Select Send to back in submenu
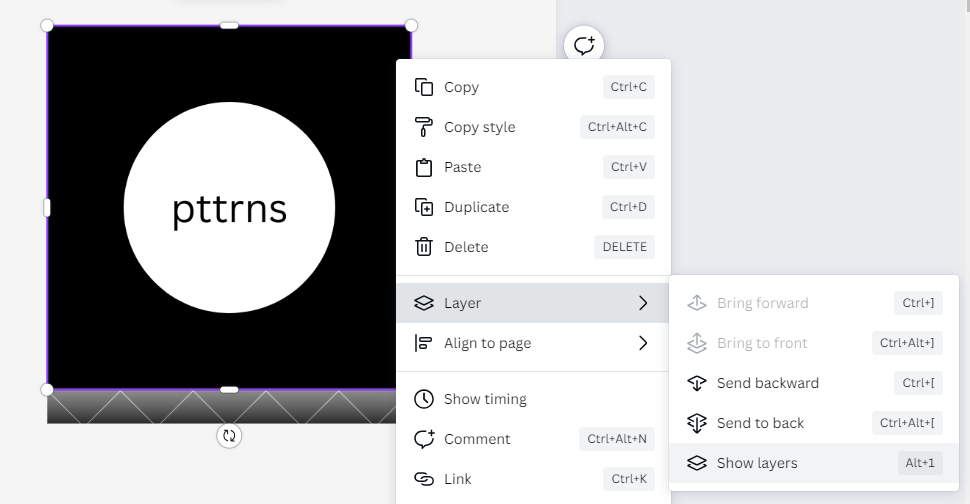Screen dimensions: 970x504 pyautogui.click(x=814, y=423)
